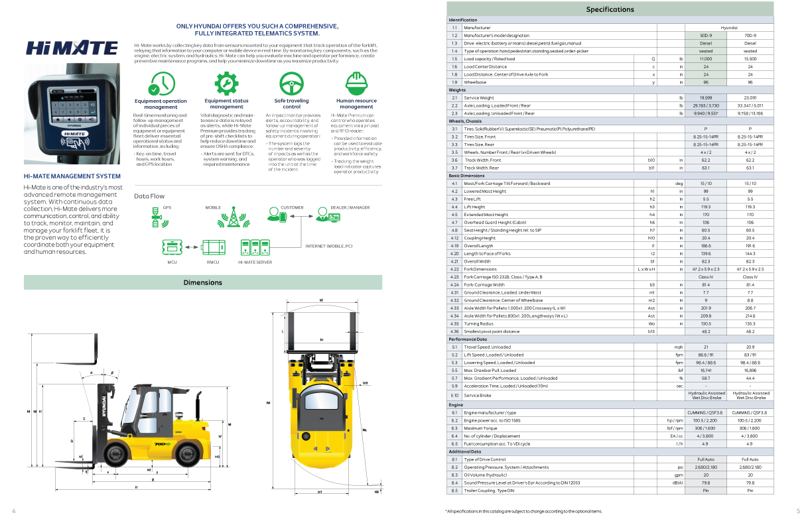Click the Turning Radius row label

(478, 323)
